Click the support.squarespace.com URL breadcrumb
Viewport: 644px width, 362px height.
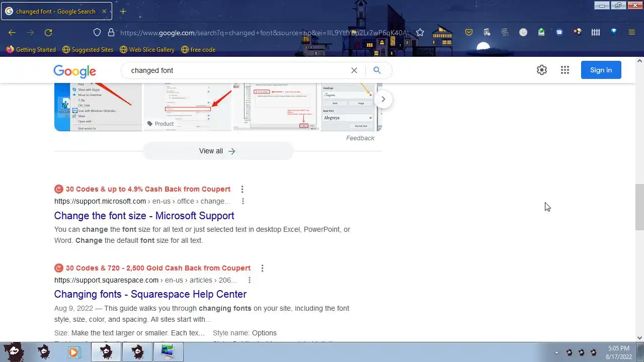pos(145,280)
